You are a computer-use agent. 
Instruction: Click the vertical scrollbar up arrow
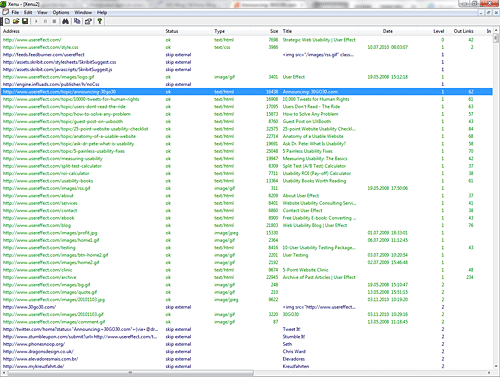(x=496, y=31)
